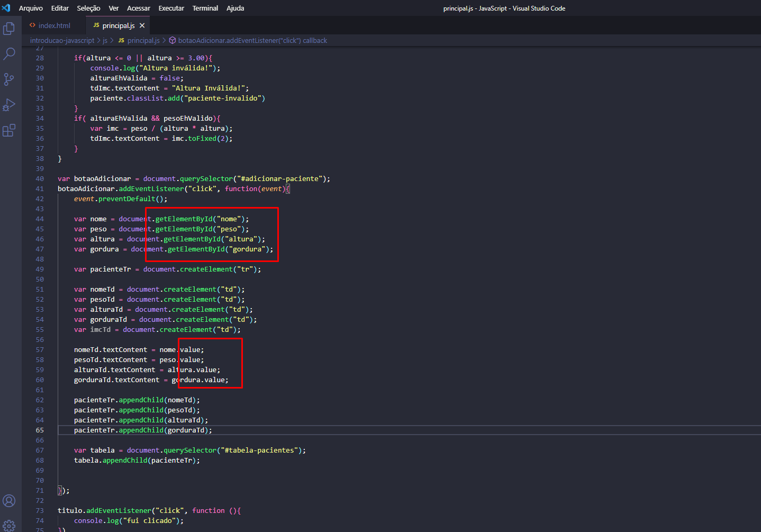
Task: Click introducao-javascript breadcrumb folder
Action: tap(62, 40)
